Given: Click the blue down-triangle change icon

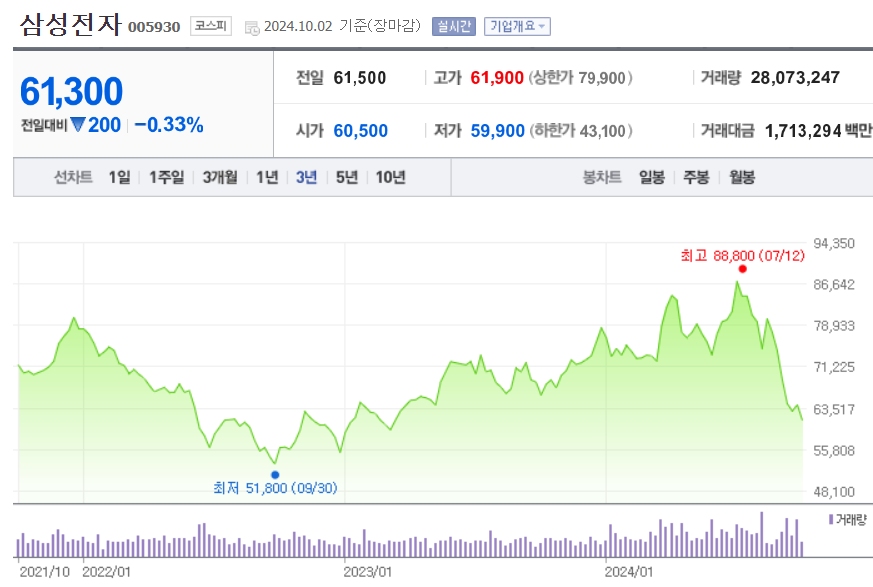Looking at the screenshot, I should click(78, 124).
